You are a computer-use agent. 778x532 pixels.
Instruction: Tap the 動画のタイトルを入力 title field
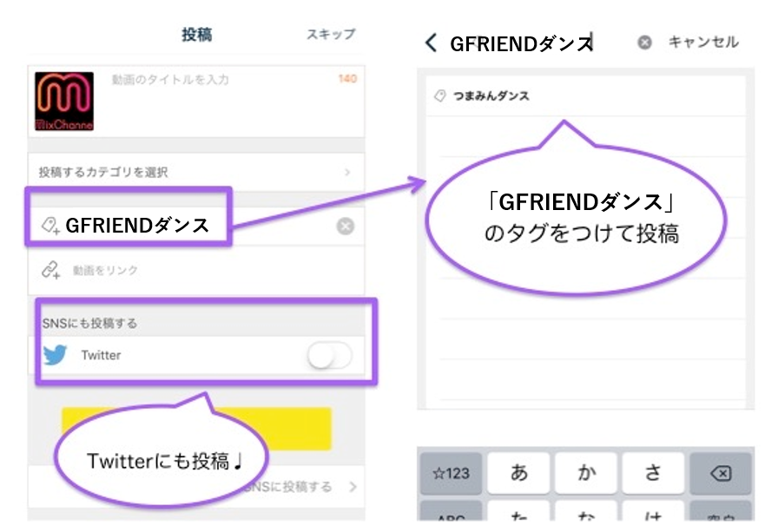coord(217,80)
